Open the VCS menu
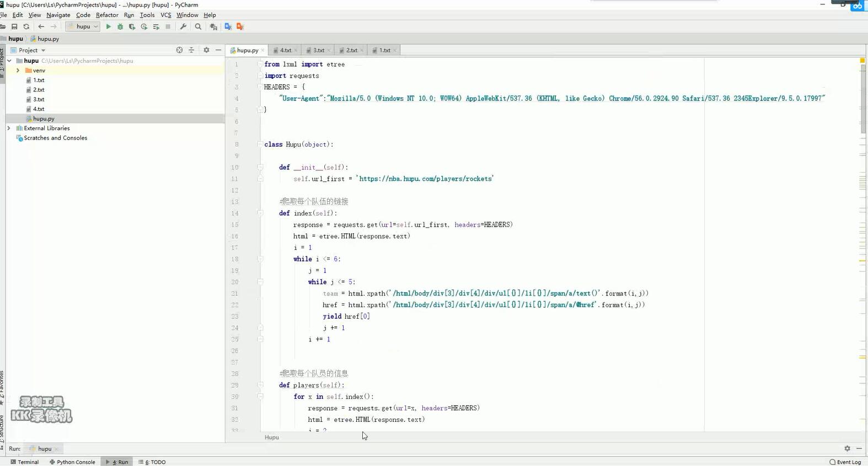This screenshot has width=868, height=466. tap(166, 15)
